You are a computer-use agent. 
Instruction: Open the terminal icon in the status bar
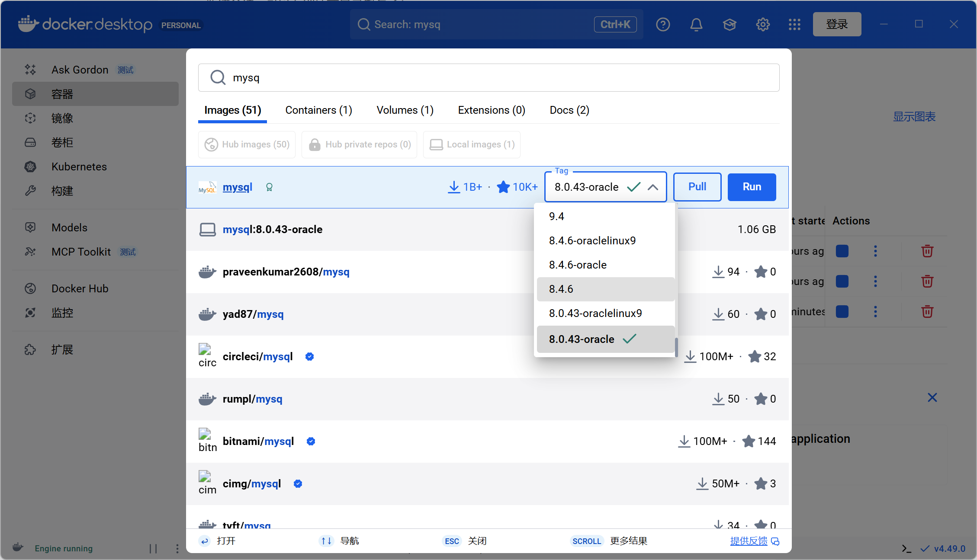(x=906, y=548)
